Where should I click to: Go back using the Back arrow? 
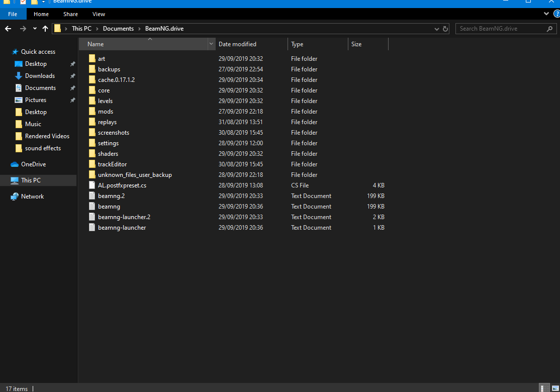point(8,29)
